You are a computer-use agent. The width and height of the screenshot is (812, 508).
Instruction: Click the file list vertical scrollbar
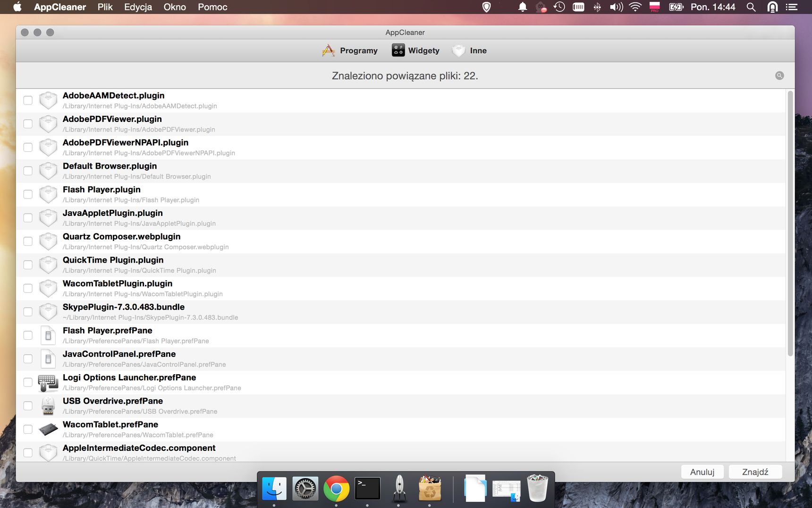click(x=790, y=224)
